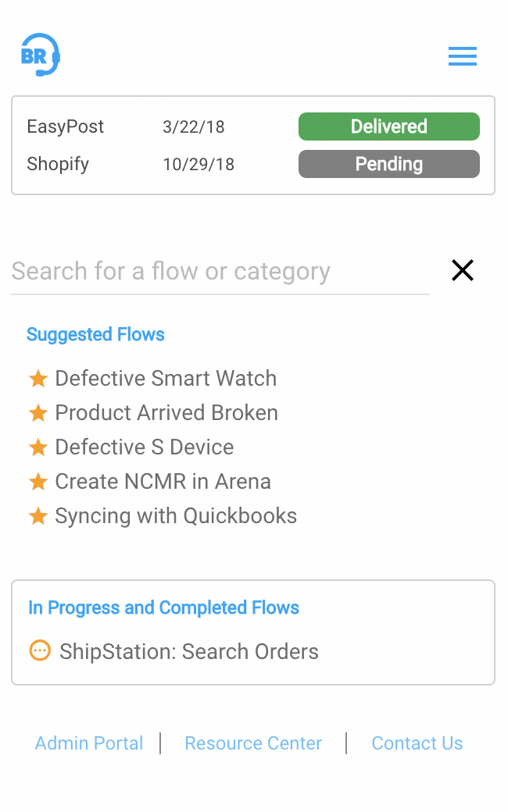Viewport: 508px width, 812px height.
Task: Click the star beside Syncing with Quickbooks
Action: point(38,516)
